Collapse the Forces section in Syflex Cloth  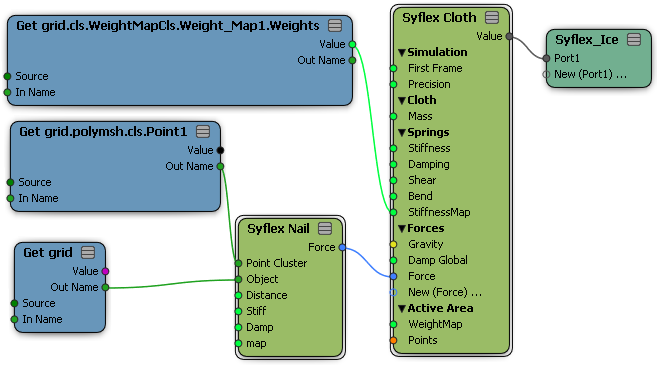(x=402, y=228)
